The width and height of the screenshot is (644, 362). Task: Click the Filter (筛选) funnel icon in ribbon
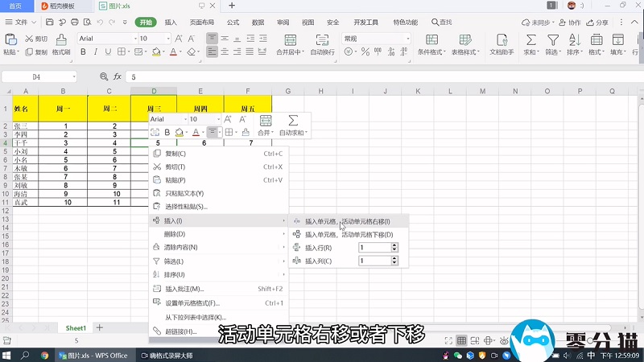coord(552,39)
